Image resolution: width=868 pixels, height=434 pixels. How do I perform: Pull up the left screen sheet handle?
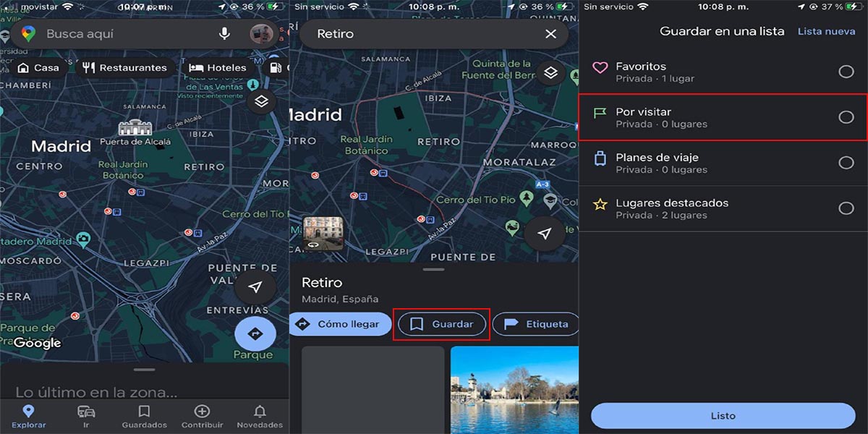(145, 370)
